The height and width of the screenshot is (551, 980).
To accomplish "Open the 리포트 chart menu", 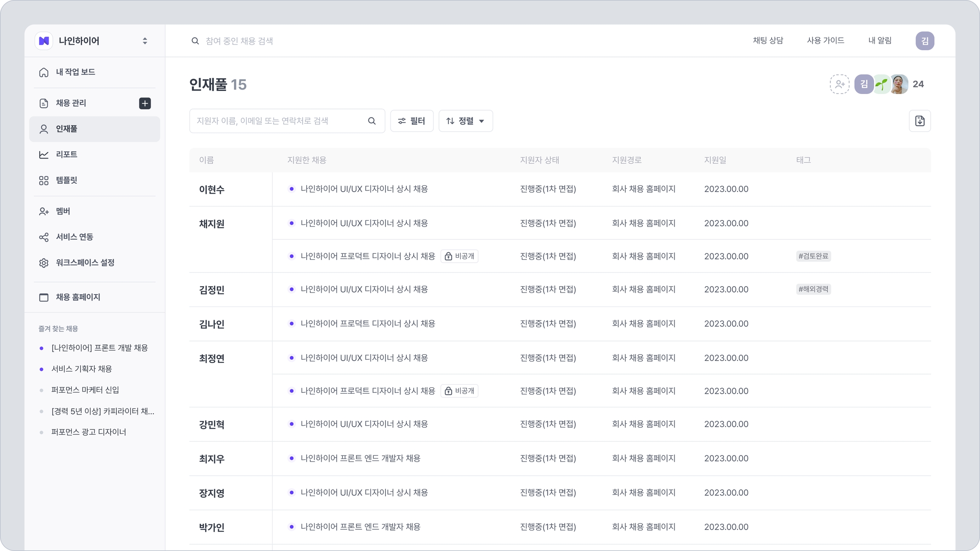I will (x=66, y=154).
